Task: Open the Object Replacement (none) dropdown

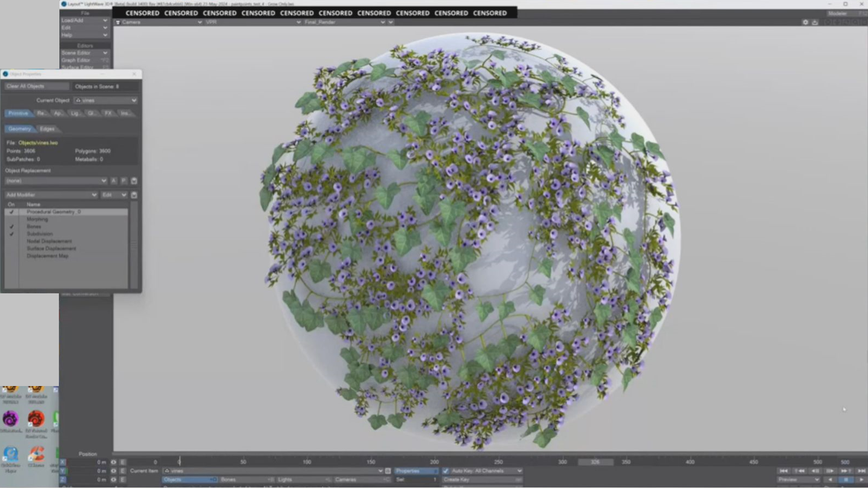Action: [x=56, y=181]
